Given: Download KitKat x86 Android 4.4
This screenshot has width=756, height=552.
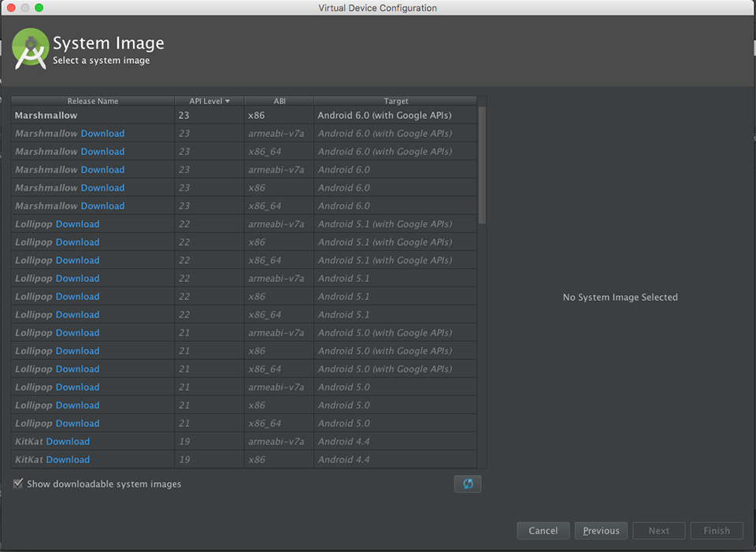Looking at the screenshot, I should click(x=68, y=460).
